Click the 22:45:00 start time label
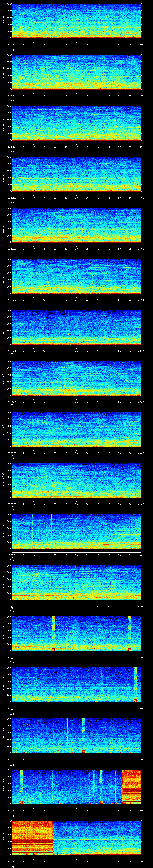 pyautogui.click(x=12, y=861)
